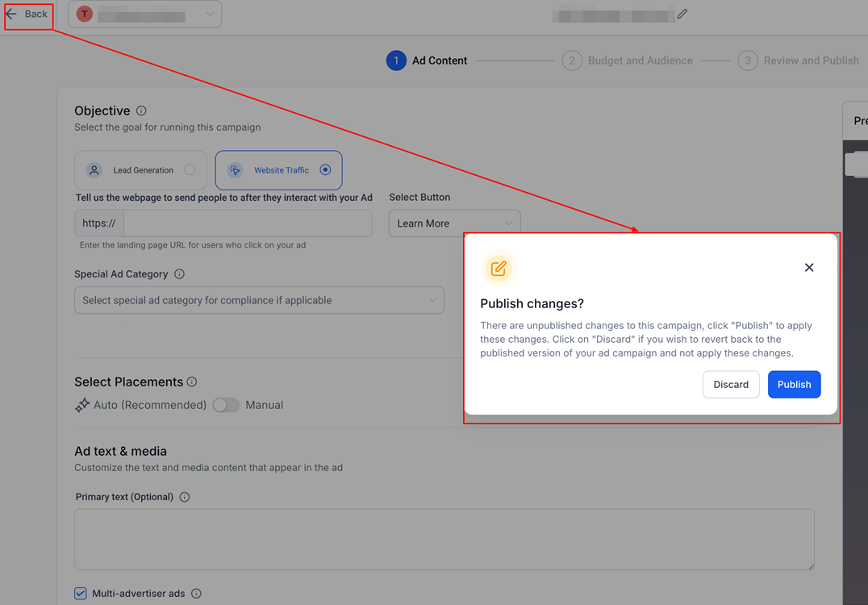Click into the Primary text area
868x605 pixels.
coord(444,540)
